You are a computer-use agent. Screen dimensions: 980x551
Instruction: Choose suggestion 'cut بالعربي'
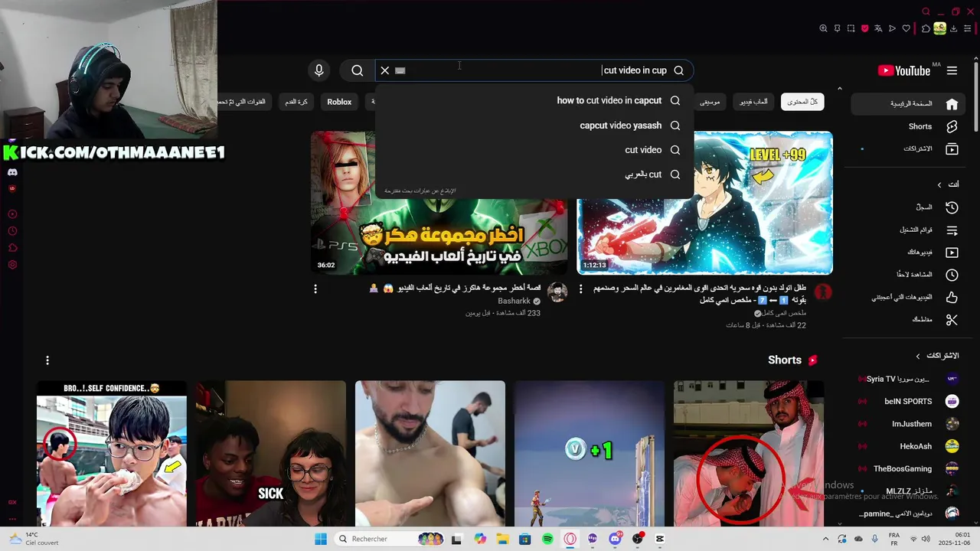pyautogui.click(x=534, y=174)
